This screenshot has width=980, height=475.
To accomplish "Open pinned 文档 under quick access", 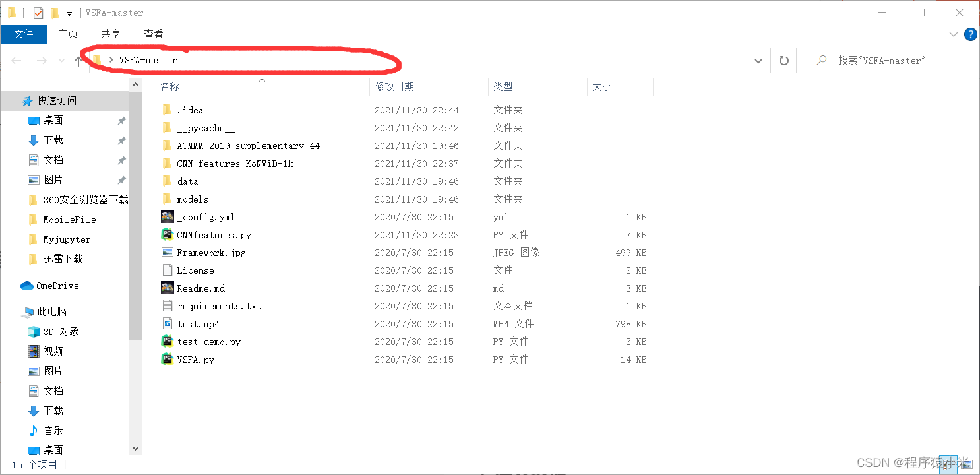I will [x=53, y=160].
